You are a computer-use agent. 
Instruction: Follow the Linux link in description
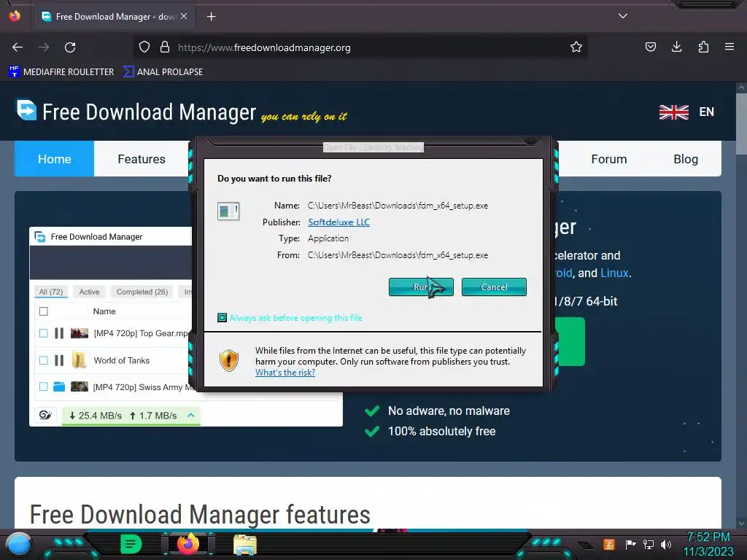click(x=614, y=273)
